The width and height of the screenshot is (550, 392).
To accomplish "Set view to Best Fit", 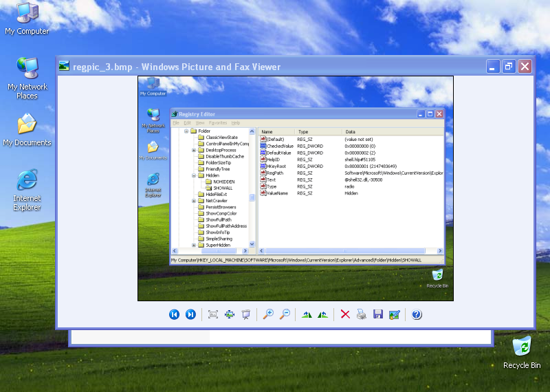I will click(213, 314).
